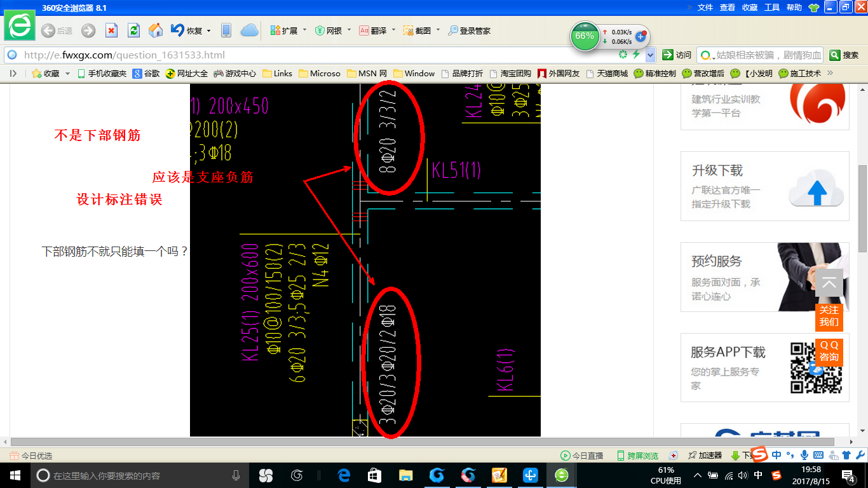Click the forward navigation arrow
The width and height of the screenshot is (868, 488).
(x=88, y=30)
